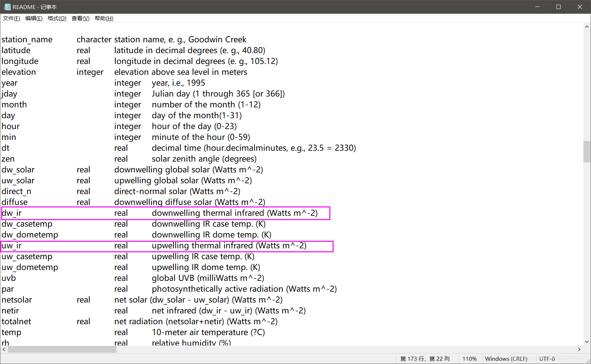Click the text 'totalnet'
The width and height of the screenshot is (591, 364).
(16, 322)
